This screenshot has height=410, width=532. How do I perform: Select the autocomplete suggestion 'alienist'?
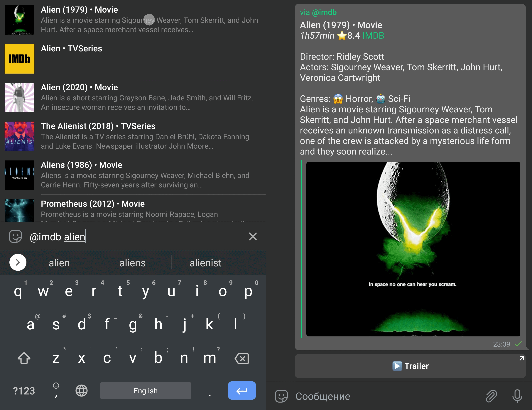(x=205, y=263)
